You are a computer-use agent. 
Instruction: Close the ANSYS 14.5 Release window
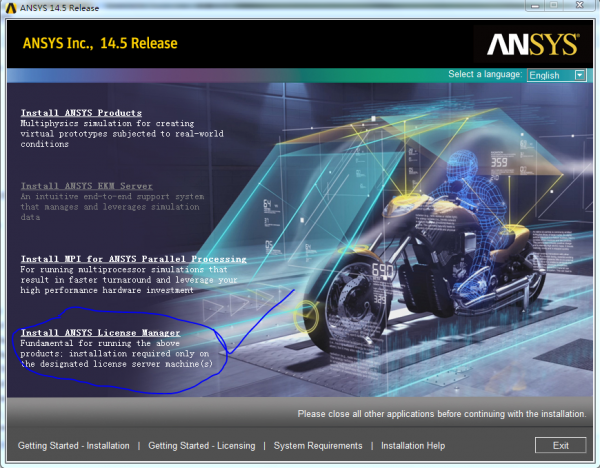580,5
